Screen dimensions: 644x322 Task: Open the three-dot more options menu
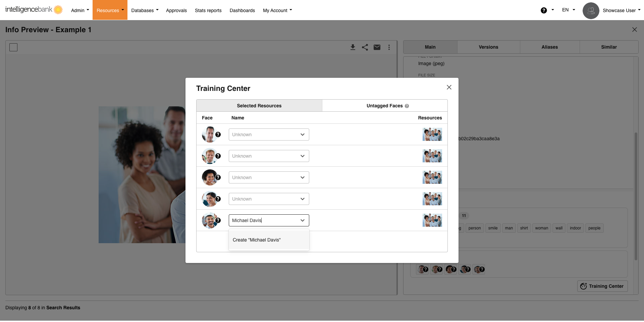(389, 47)
